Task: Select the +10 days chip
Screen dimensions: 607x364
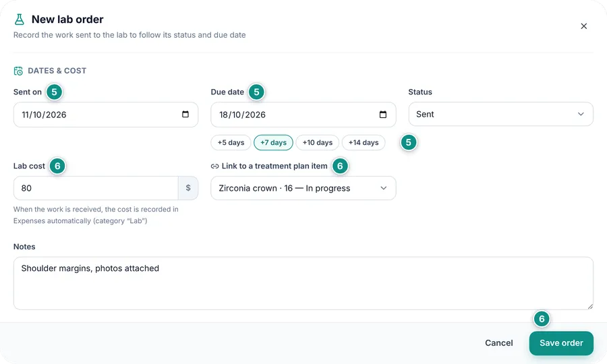Action: pos(318,142)
